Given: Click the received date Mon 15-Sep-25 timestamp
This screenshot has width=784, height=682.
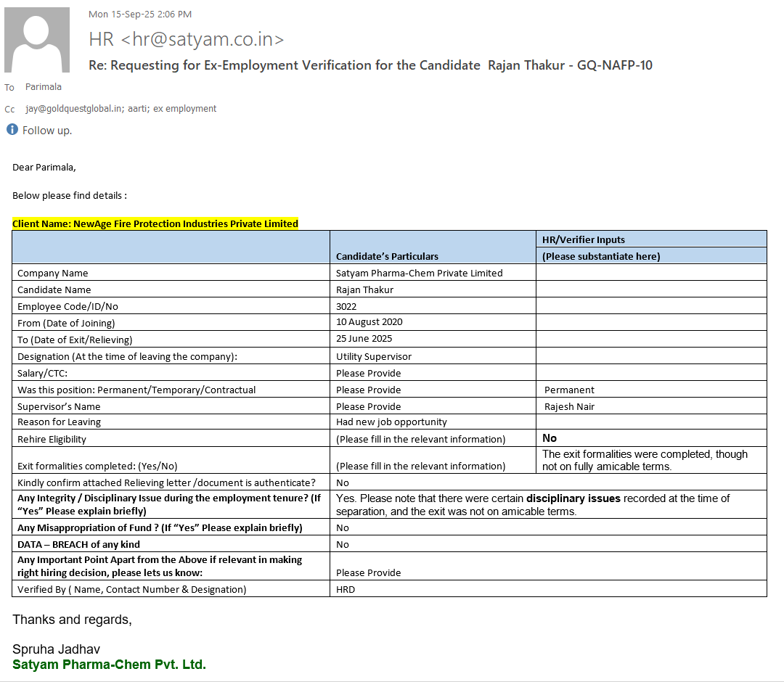Looking at the screenshot, I should (x=140, y=15).
